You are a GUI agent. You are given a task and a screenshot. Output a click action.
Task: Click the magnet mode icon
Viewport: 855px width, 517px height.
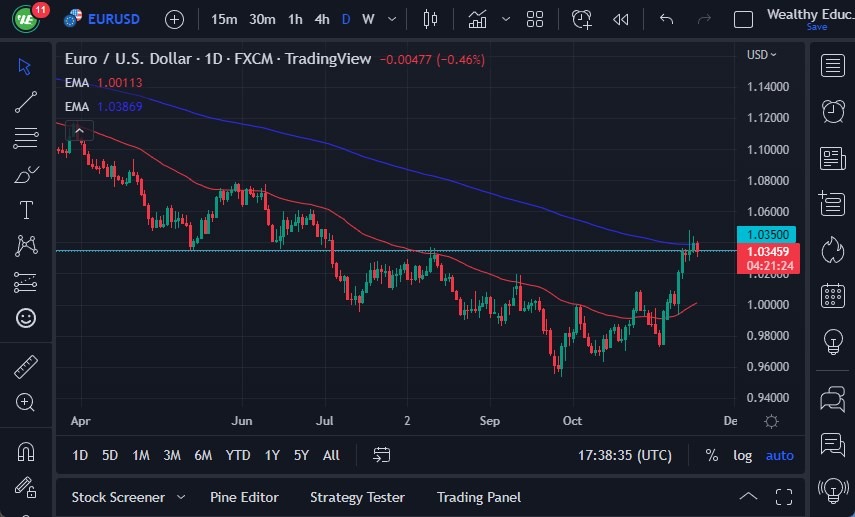point(26,451)
